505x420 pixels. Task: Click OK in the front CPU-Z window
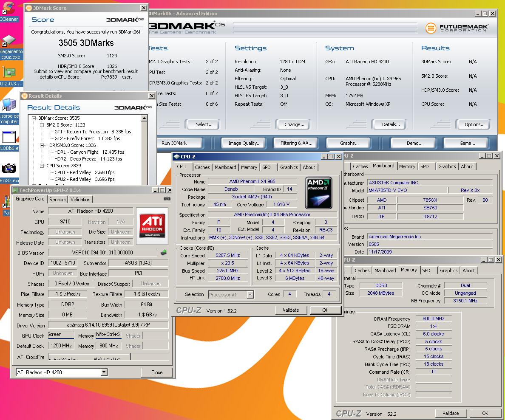click(x=325, y=310)
